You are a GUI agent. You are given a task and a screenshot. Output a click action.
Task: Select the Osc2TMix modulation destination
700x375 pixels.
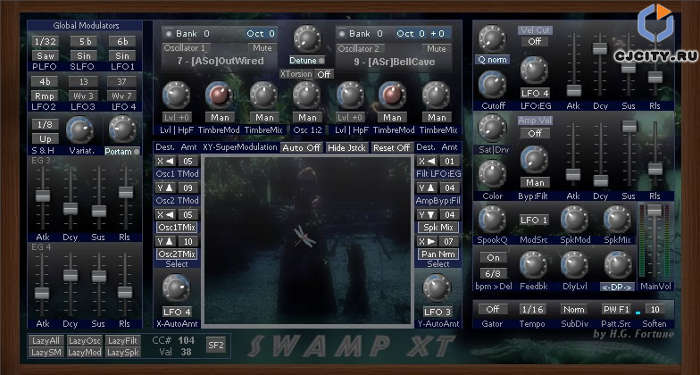click(177, 254)
